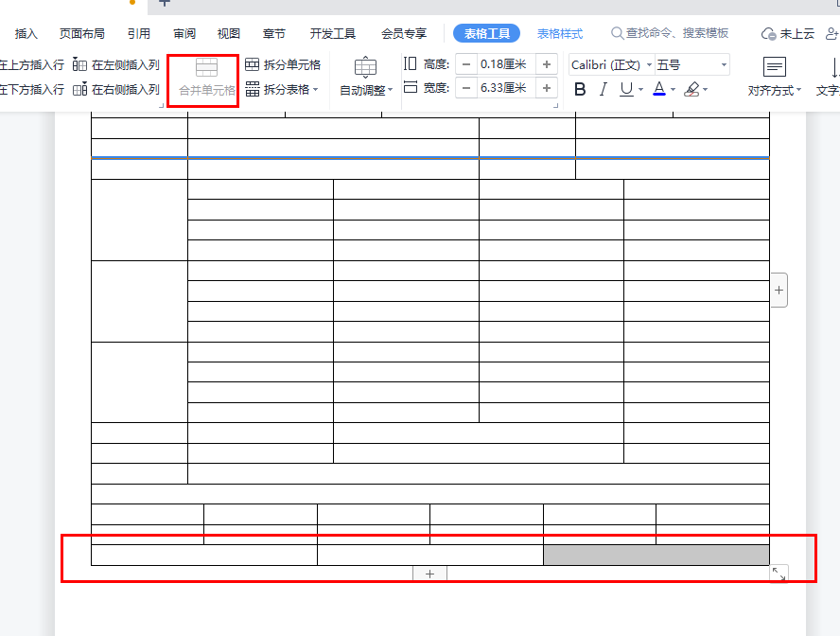Expand font color picker arrow

(673, 90)
